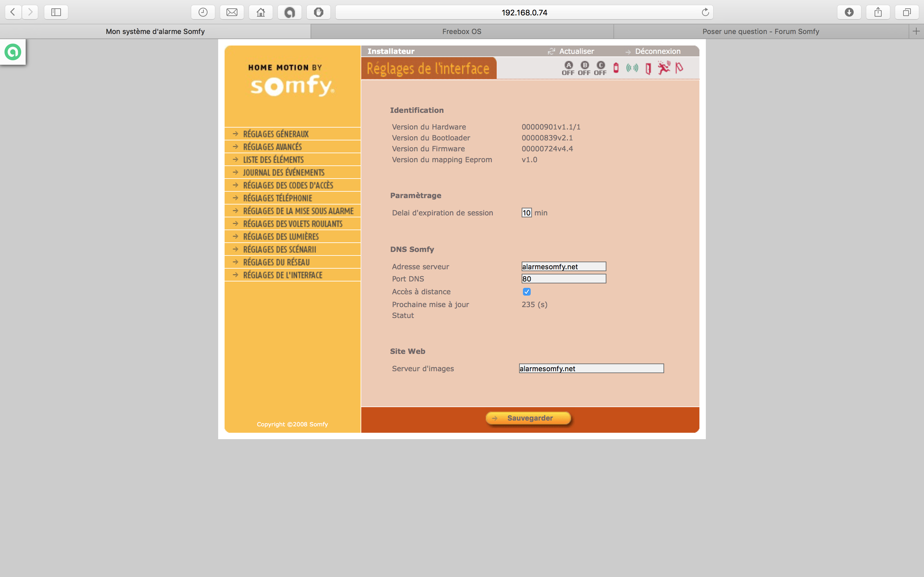Reload the page with address bar arrow
The height and width of the screenshot is (577, 924).
click(x=705, y=12)
